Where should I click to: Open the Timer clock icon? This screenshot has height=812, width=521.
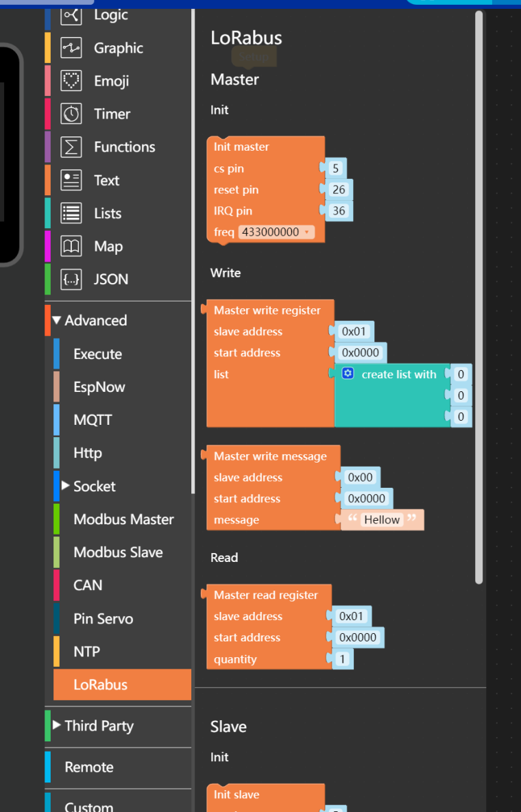(71, 114)
